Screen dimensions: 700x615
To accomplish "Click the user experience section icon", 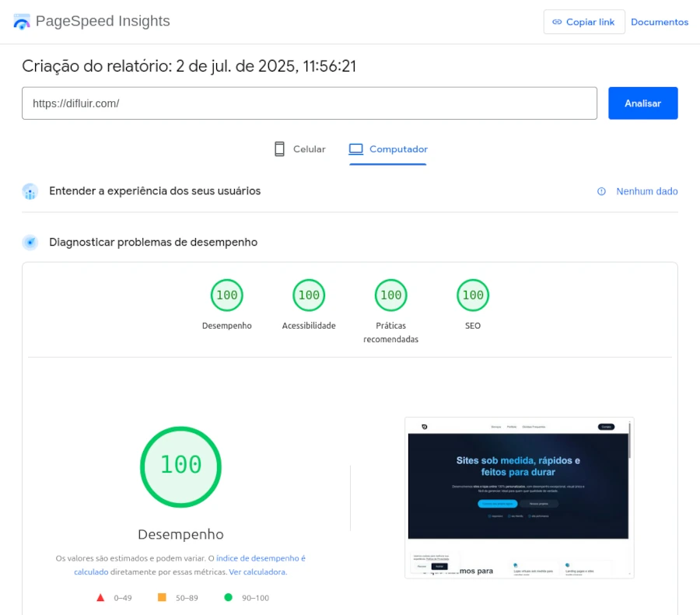I will [x=30, y=191].
